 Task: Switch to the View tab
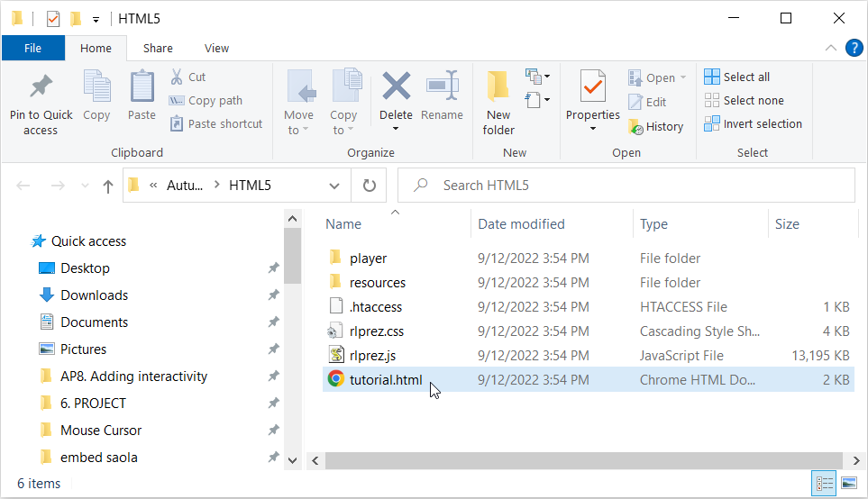[x=216, y=48]
